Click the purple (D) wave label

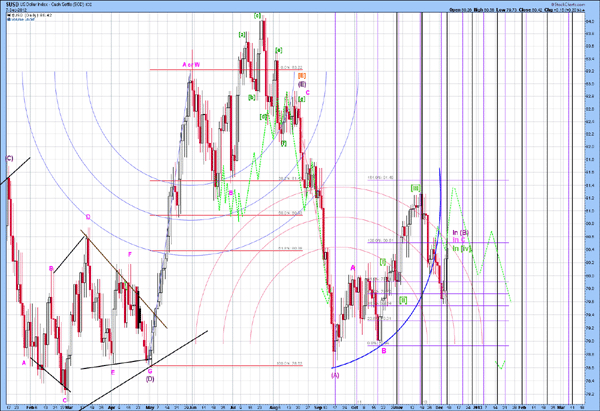[150, 379]
